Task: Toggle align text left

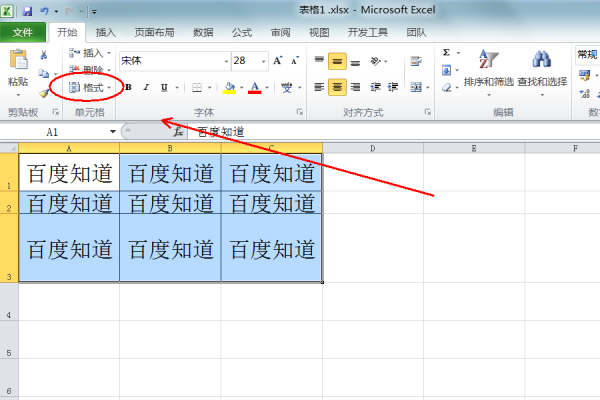Action: coord(319,87)
